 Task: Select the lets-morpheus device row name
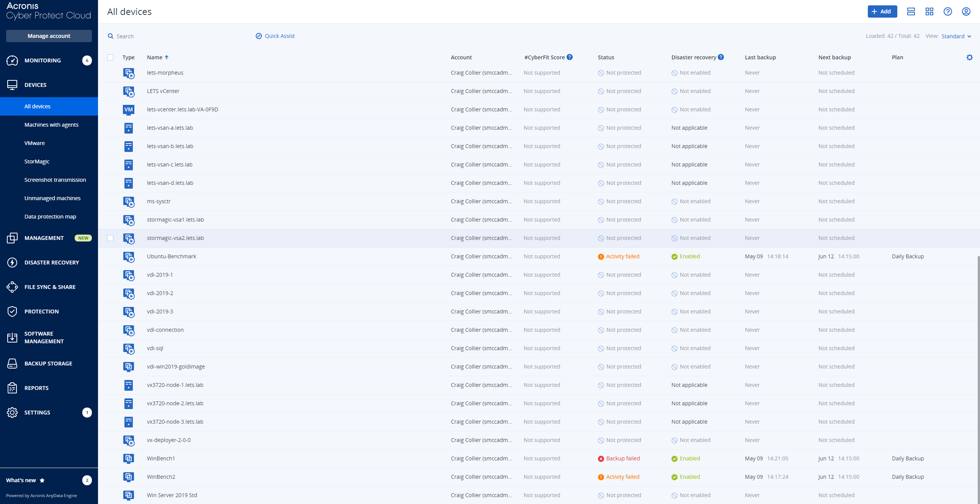pyautogui.click(x=165, y=73)
